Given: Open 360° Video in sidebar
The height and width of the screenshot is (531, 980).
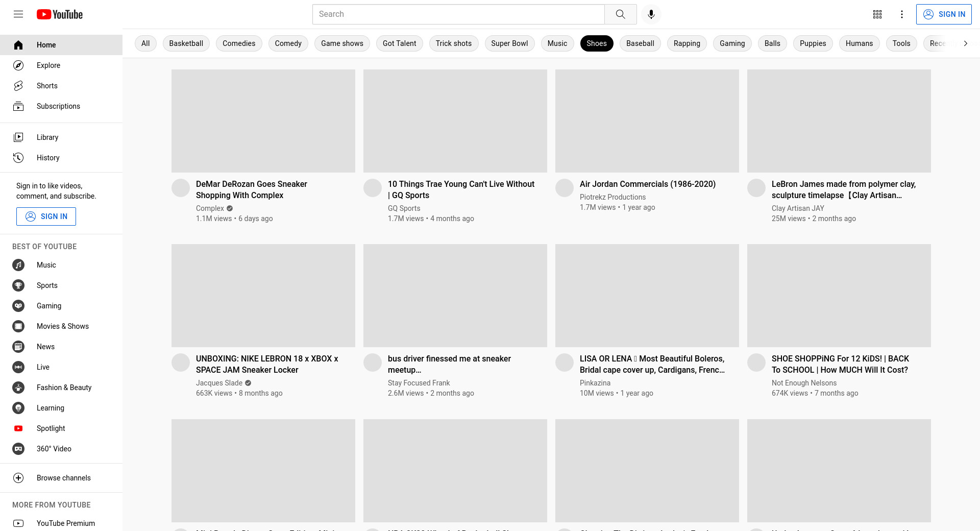Looking at the screenshot, I should tap(61, 449).
